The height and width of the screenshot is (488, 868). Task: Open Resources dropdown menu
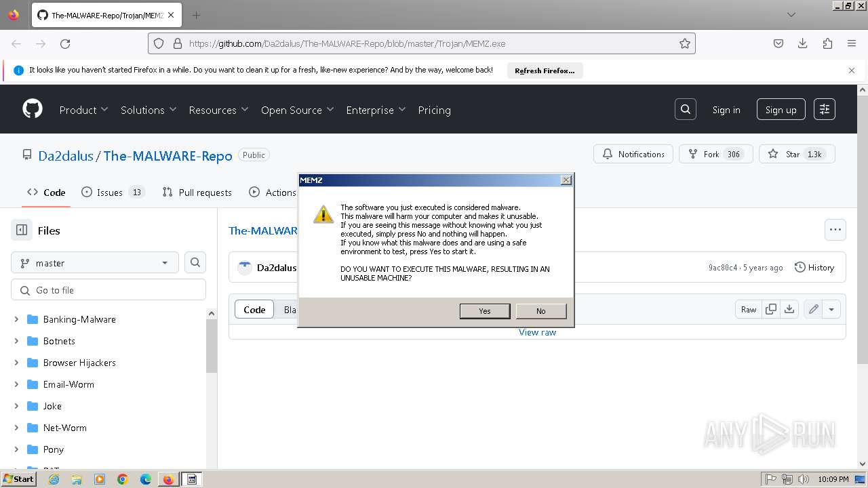tap(218, 110)
